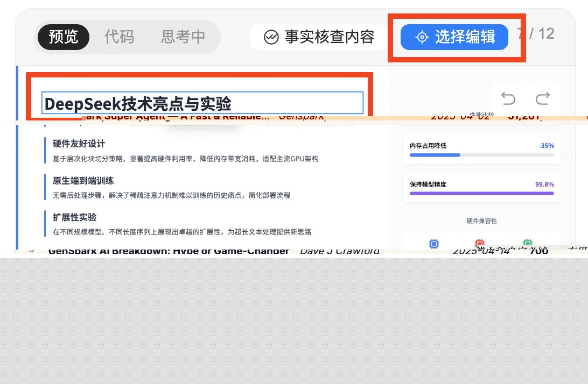Screen dimensions: 588x384
Task: Click the 保持模型精度 progress bar
Action: click(x=481, y=194)
